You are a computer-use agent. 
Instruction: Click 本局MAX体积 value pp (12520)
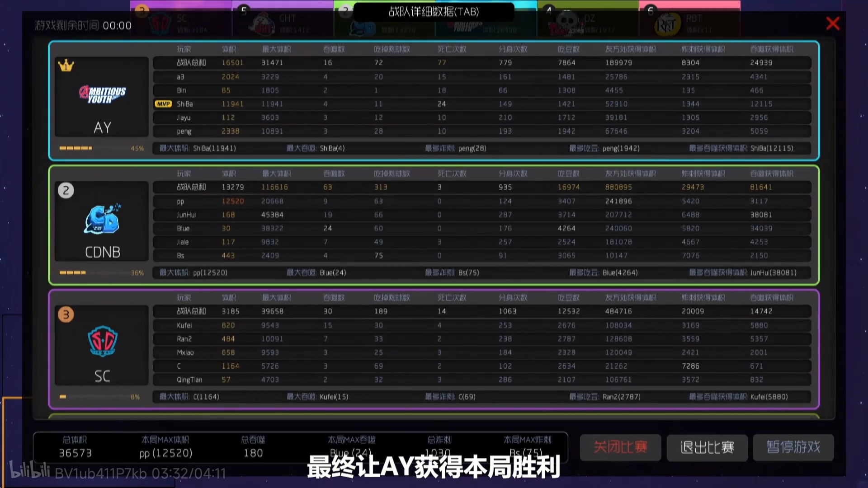[x=165, y=453]
